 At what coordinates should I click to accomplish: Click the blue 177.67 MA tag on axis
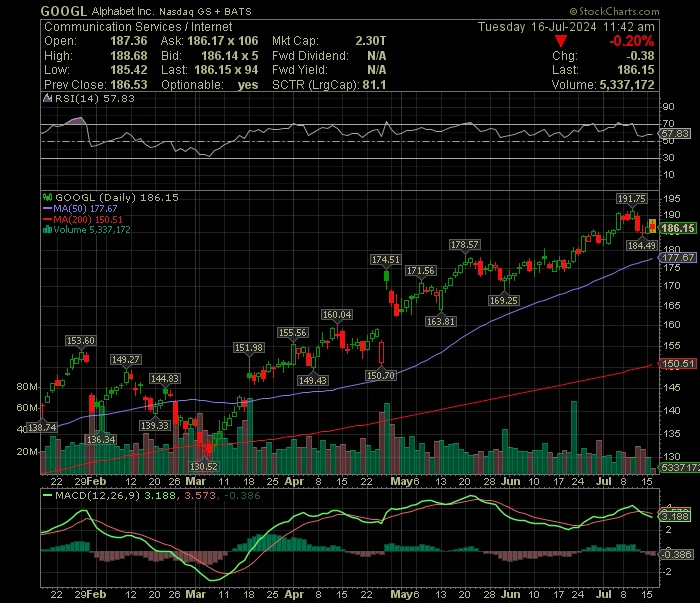click(x=678, y=258)
